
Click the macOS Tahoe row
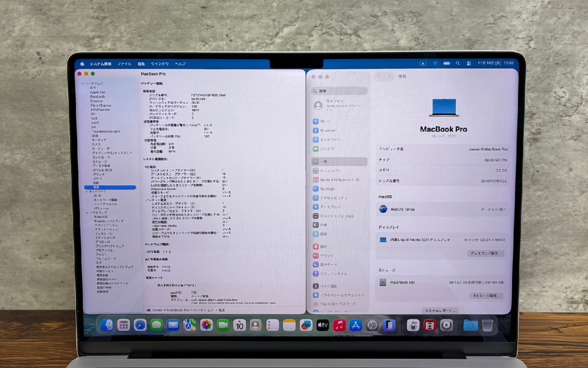[x=443, y=209]
